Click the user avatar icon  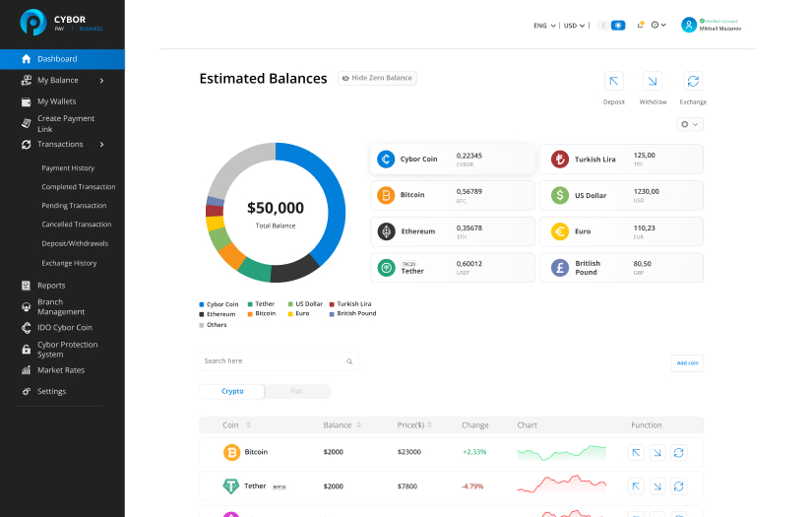pyautogui.click(x=689, y=25)
